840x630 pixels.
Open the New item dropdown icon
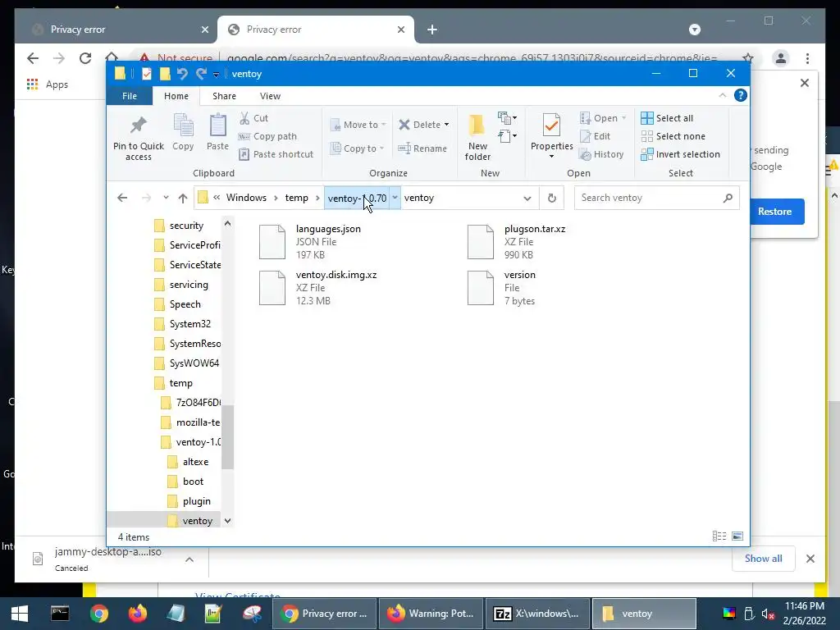507,117
